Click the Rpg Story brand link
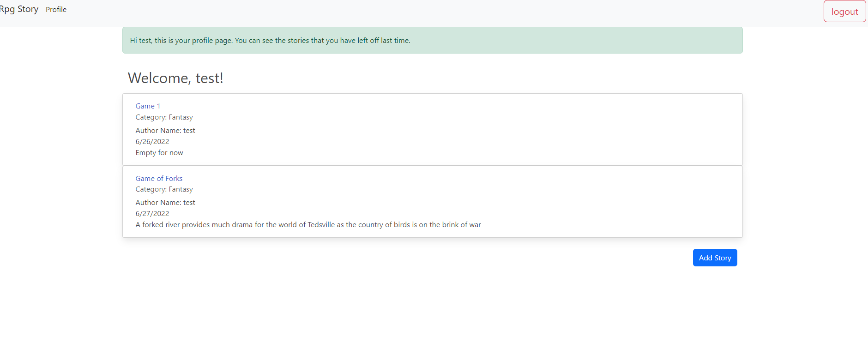This screenshot has height=343, width=868. coord(19,9)
